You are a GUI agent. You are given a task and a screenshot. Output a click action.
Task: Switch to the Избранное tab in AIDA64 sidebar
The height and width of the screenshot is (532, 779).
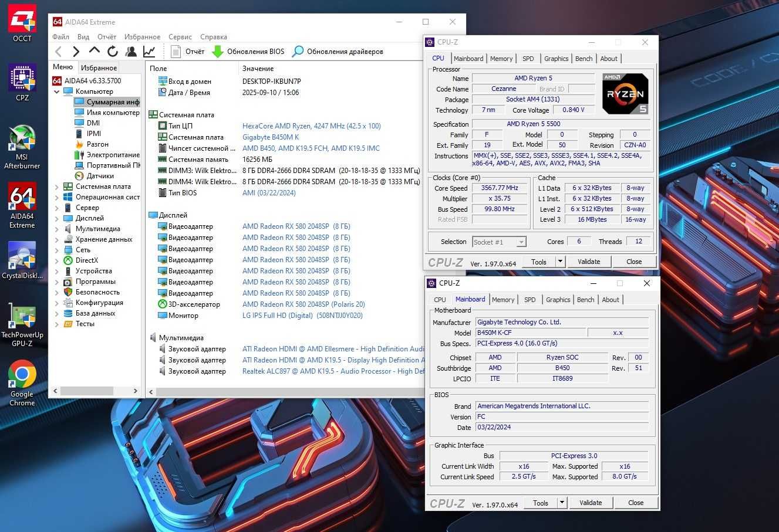[x=99, y=68]
